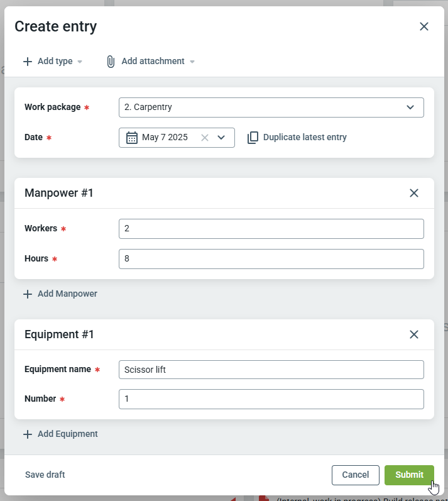Click the Add attachment paperclip icon
This screenshot has width=448, height=501.
(x=111, y=62)
